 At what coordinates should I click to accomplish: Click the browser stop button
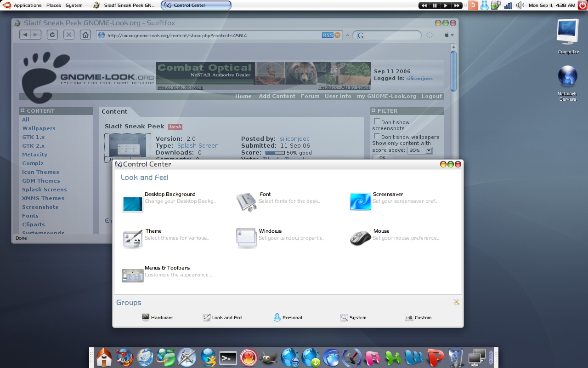68,35
